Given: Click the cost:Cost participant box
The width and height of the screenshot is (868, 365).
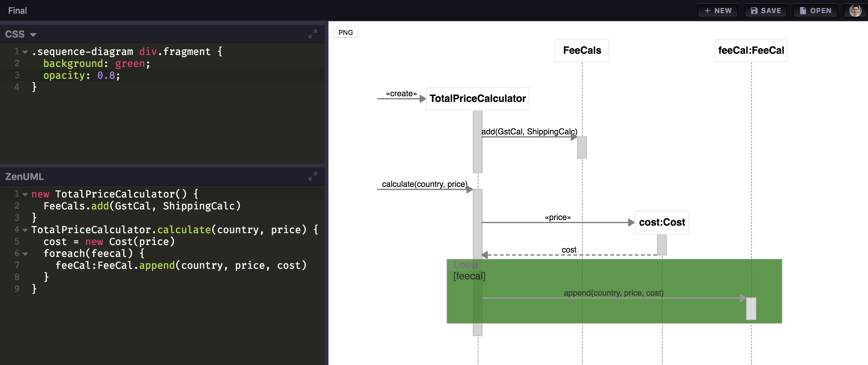Looking at the screenshot, I should click(x=661, y=222).
